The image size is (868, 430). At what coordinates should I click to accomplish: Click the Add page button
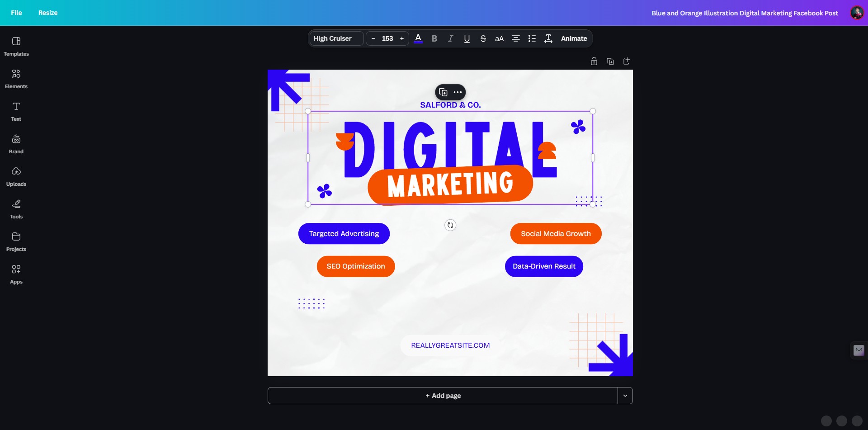pos(443,396)
